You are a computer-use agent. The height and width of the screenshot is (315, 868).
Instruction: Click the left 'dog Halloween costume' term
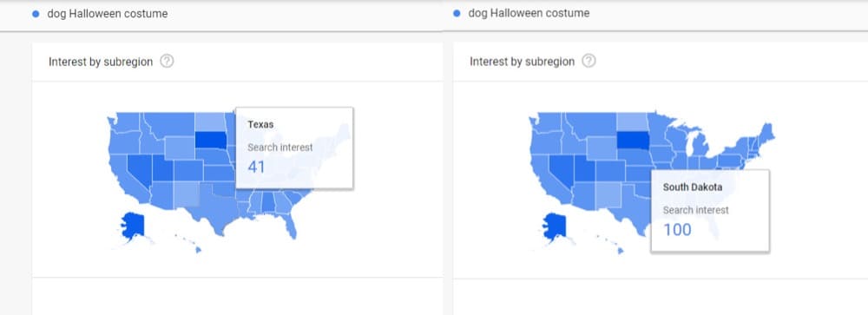[108, 15]
